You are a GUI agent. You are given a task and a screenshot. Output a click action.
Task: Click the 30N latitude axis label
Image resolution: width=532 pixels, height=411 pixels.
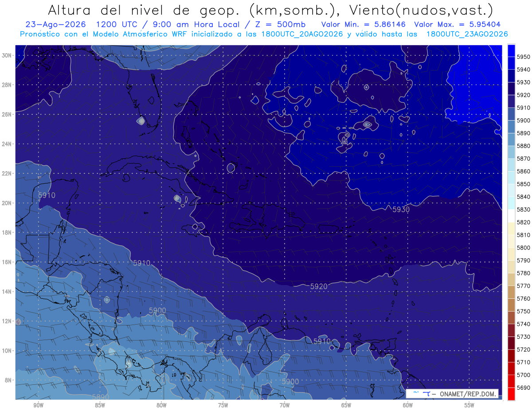coord(7,55)
